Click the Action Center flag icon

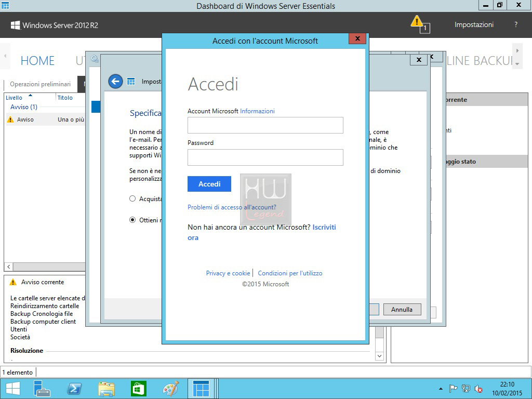click(453, 389)
